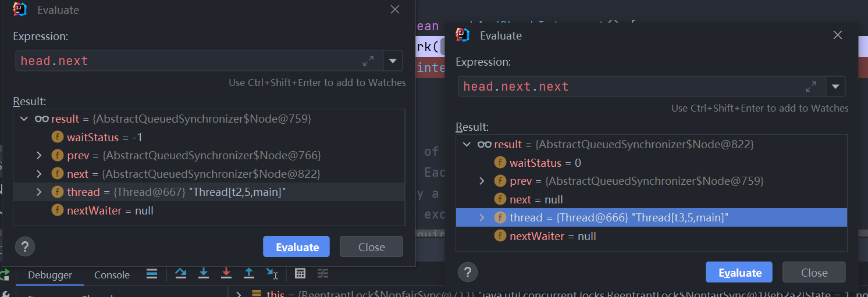The width and height of the screenshot is (868, 297).
Task: Open Evaluate Expression calculator icon in toolbar
Action: point(300,273)
